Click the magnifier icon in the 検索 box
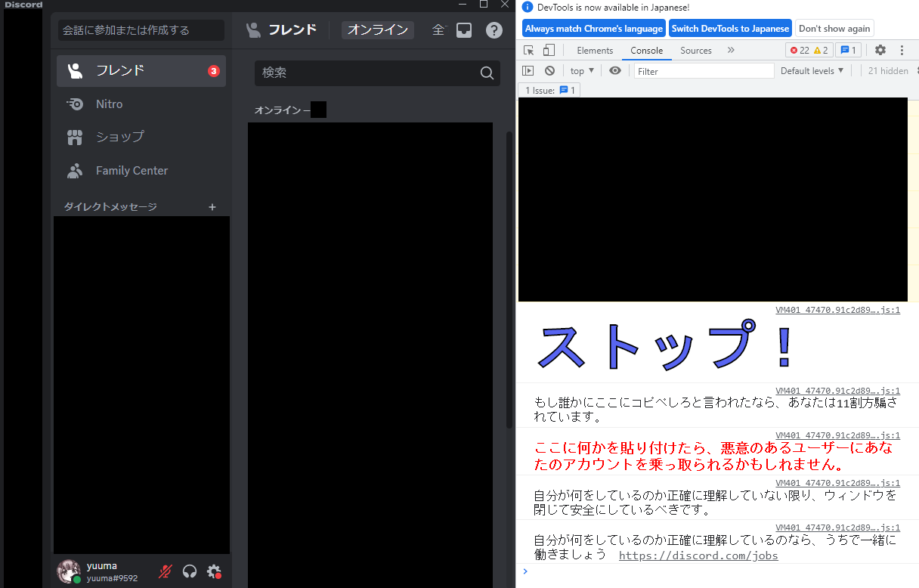This screenshot has width=919, height=588. (487, 73)
